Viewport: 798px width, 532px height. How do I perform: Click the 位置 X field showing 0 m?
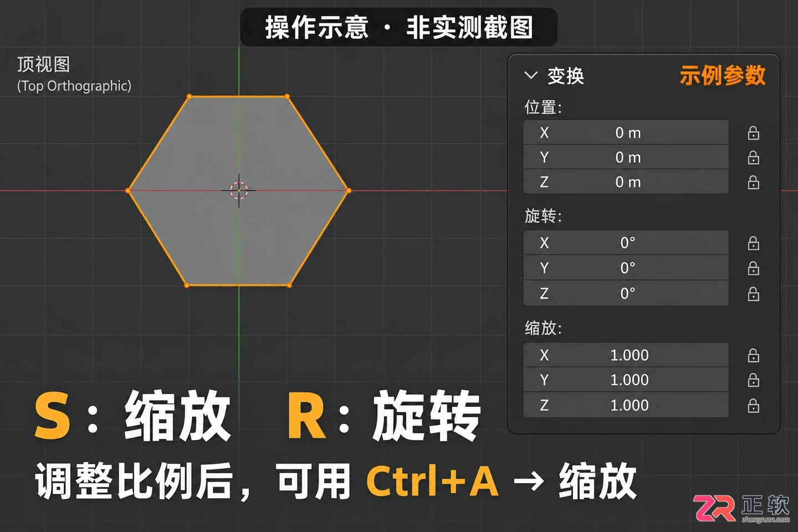[626, 132]
